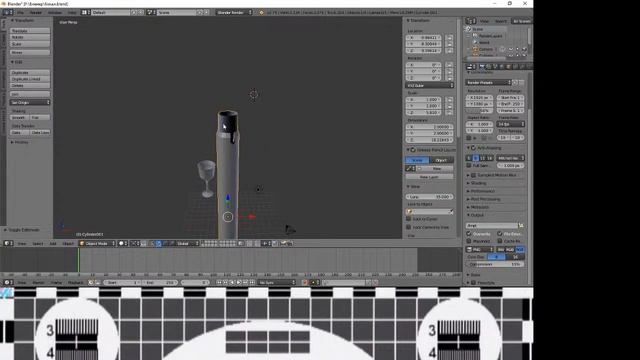The width and height of the screenshot is (640, 360).
Task: Select the Scene button in Grease Pencil
Action: [417, 160]
